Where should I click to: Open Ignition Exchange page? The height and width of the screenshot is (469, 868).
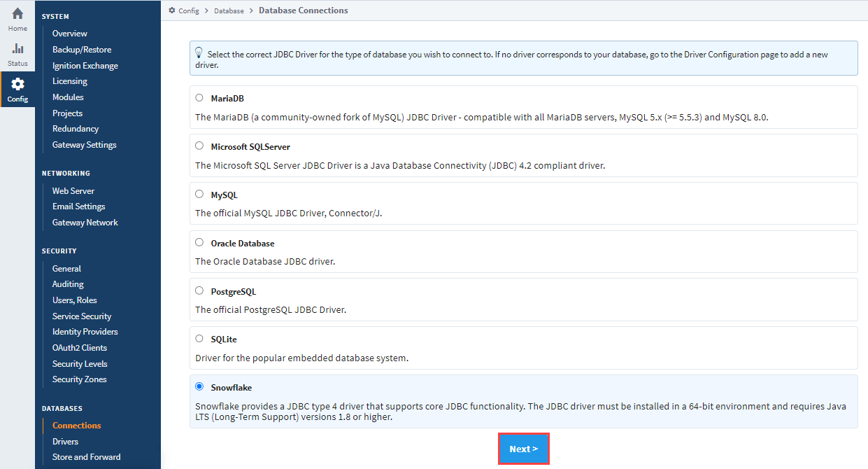[85, 66]
